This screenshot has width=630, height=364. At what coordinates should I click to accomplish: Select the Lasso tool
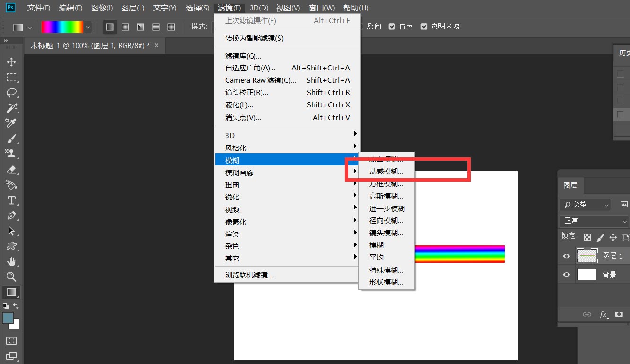pos(11,93)
